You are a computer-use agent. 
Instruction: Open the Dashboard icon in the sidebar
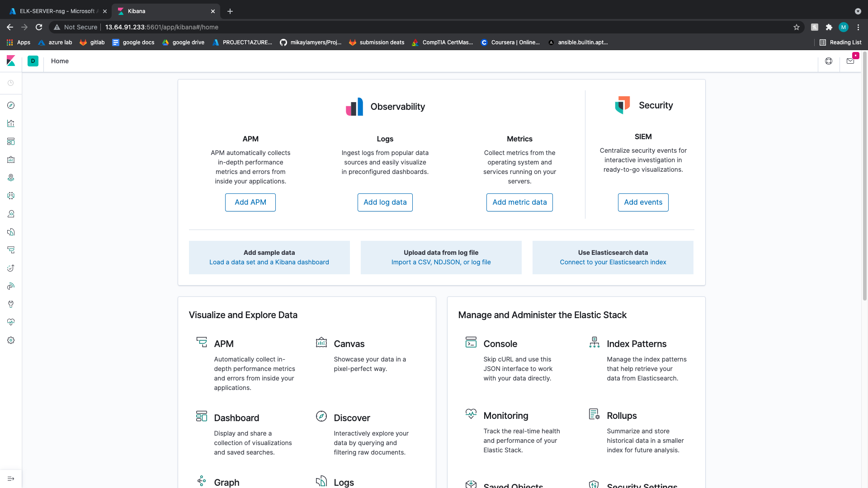coord(11,141)
